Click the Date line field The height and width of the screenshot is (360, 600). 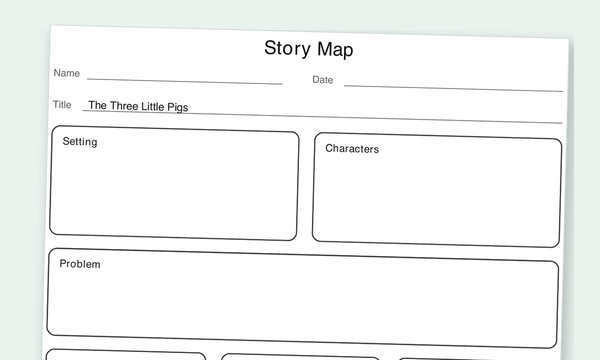[x=453, y=84]
